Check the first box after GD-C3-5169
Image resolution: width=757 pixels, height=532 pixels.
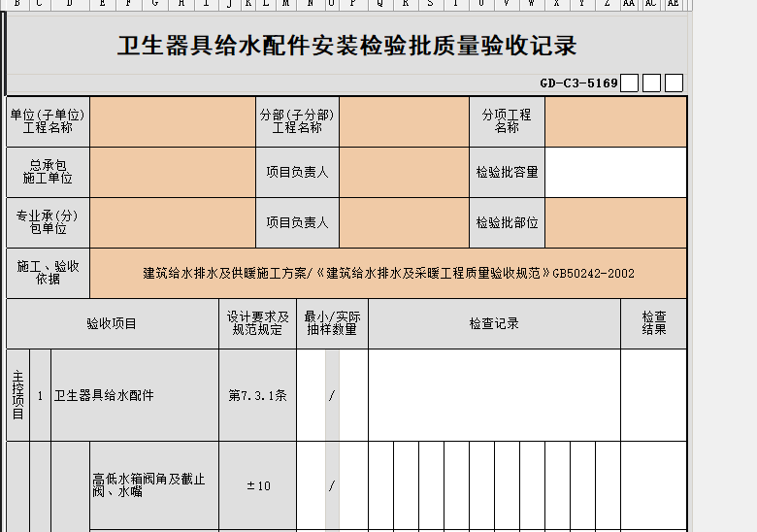click(629, 83)
